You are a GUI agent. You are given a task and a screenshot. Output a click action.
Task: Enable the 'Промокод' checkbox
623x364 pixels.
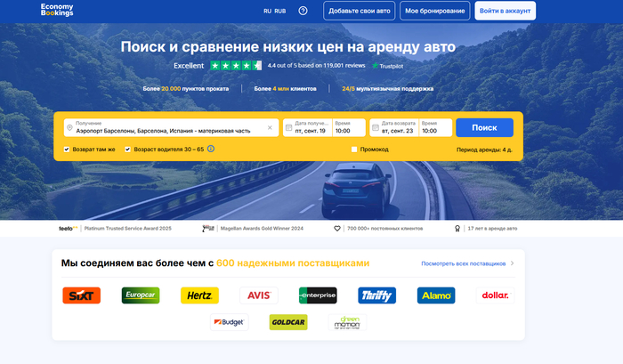click(354, 150)
